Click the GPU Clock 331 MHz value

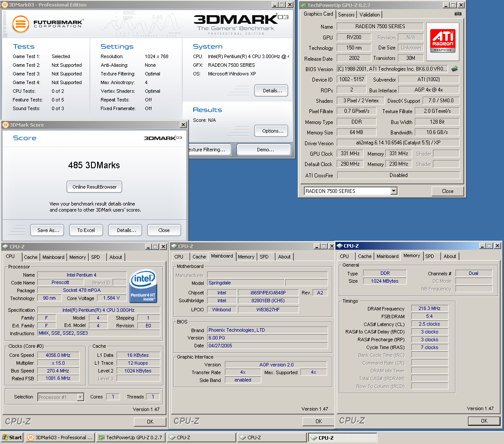(x=350, y=153)
